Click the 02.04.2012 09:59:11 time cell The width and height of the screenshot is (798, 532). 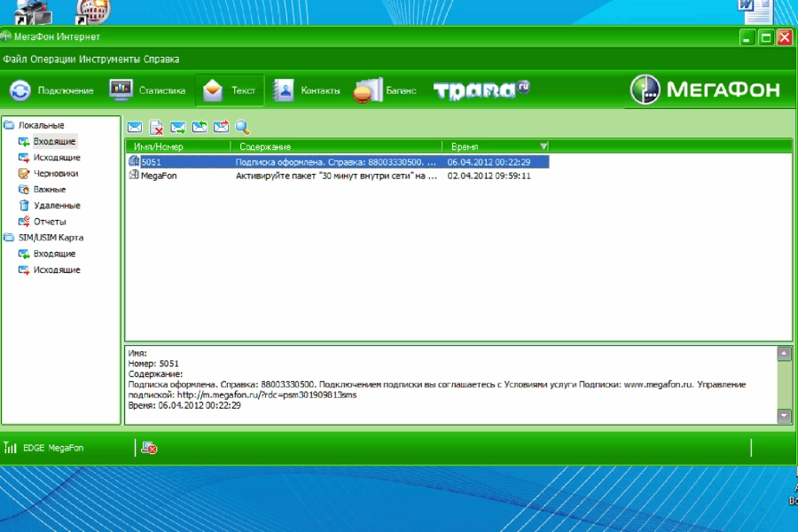[x=489, y=176]
